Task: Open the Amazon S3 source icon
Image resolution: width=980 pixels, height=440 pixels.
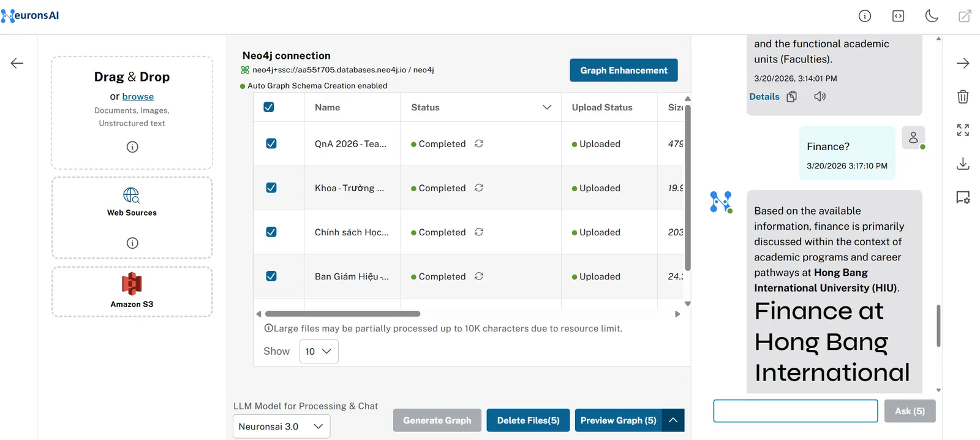Action: pos(132,284)
